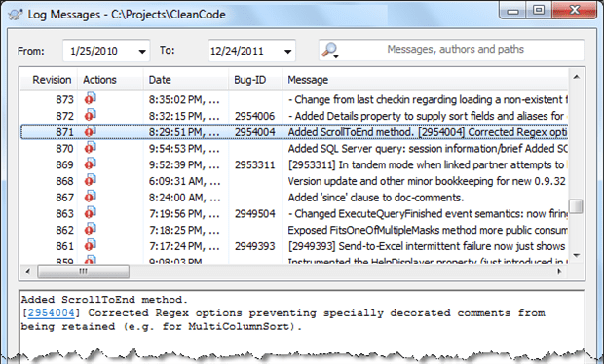Click the vertical scrollbar thumb in the log list
The image size is (604, 364).
click(577, 206)
